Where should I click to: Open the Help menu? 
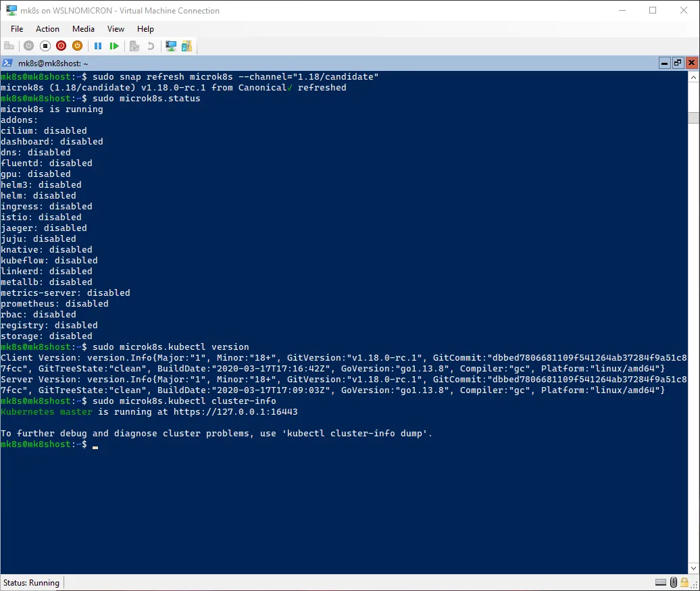(145, 29)
